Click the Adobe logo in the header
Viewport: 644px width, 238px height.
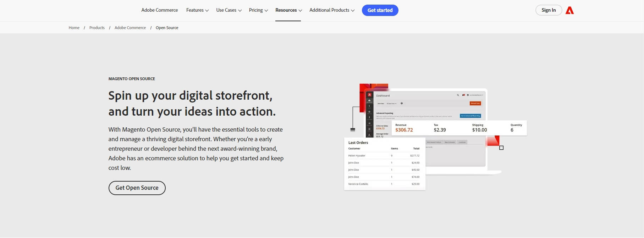click(569, 10)
